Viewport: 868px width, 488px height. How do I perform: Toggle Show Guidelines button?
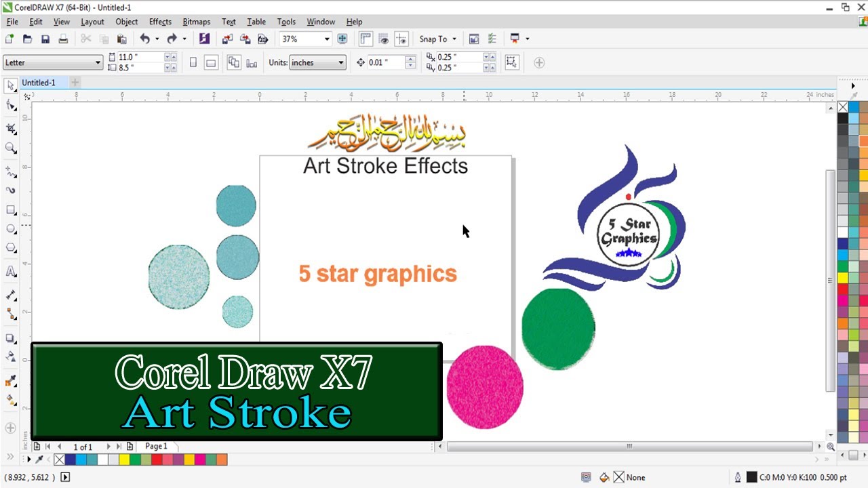[x=401, y=39]
